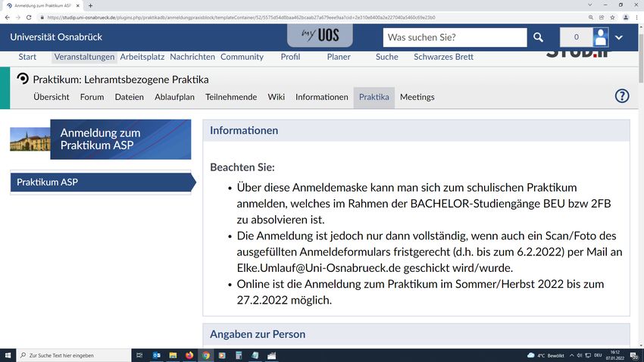
Task: Open the notifications counter showing 0
Action: pos(576,37)
